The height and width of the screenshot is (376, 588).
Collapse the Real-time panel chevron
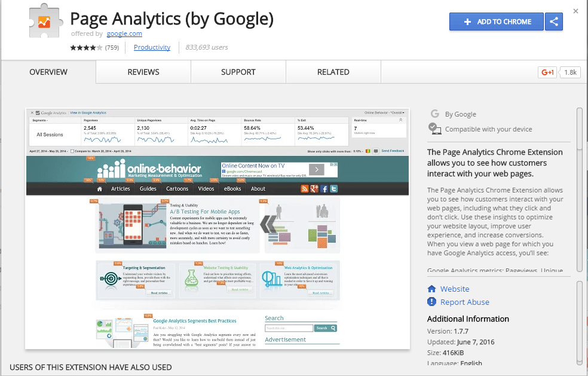[x=400, y=120]
